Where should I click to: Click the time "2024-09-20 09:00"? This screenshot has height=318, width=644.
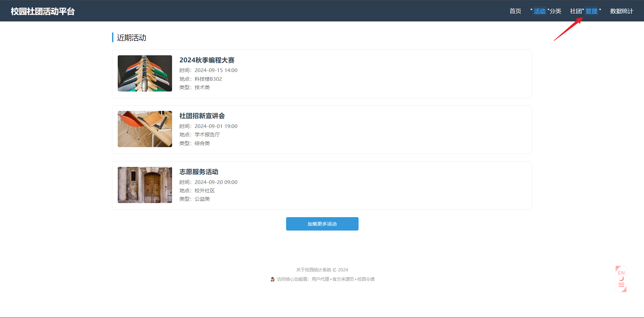tap(216, 182)
